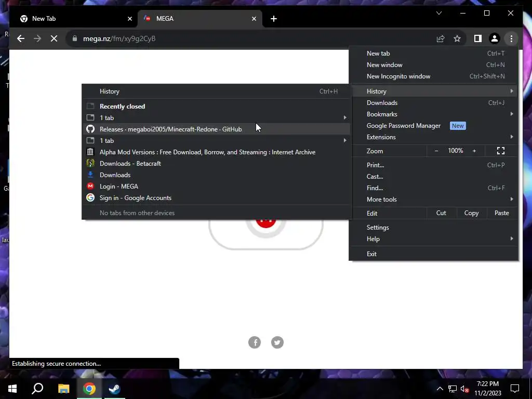Click the Chrome taskbar icon
Image resolution: width=532 pixels, height=399 pixels.
(x=89, y=389)
